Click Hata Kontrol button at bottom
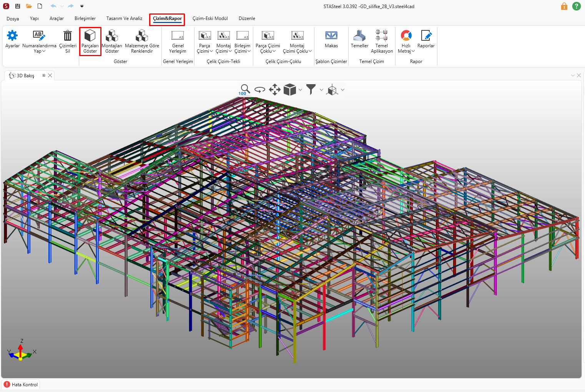Viewport: 585px width, 392px height. [x=21, y=384]
